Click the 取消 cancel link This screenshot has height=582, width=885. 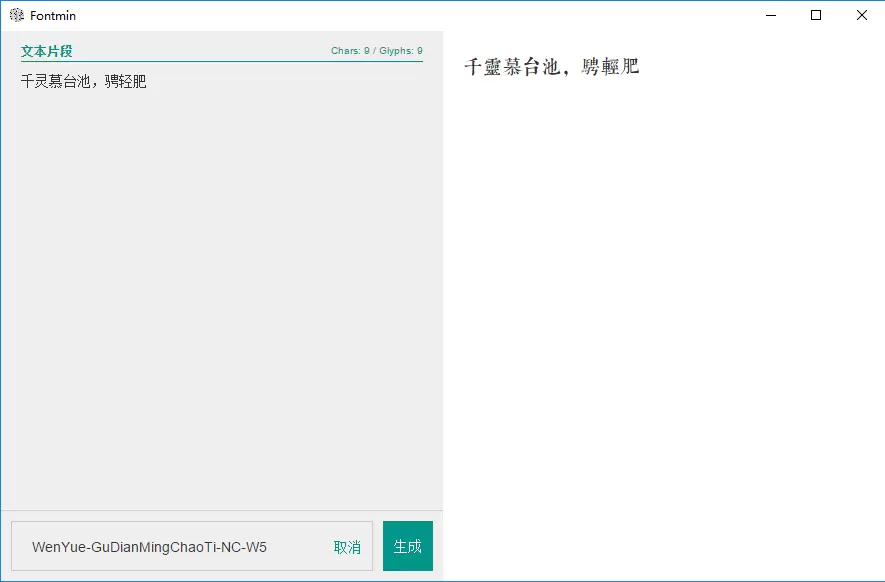pyautogui.click(x=347, y=547)
